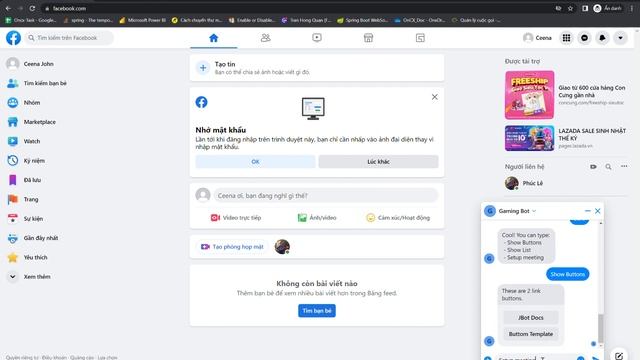
Task: Click the new message compose icon
Action: [x=619, y=356]
